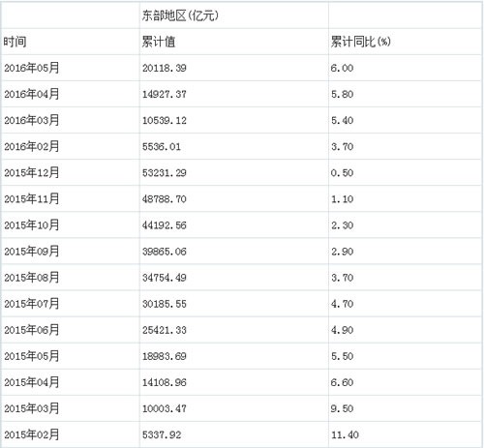Image resolution: width=484 pixels, height=448 pixels.
Task: Select the 2016年04月 date cell
Action: [32, 94]
